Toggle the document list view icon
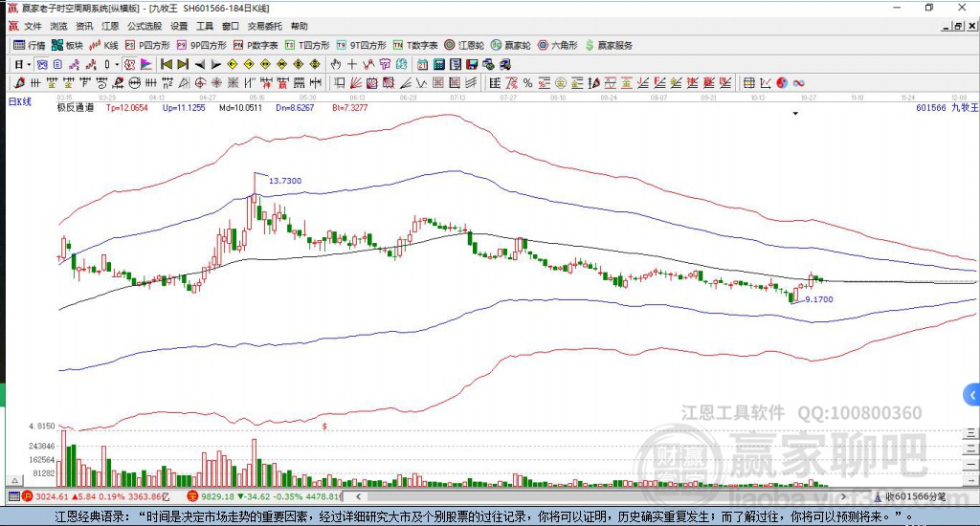 tap(58, 64)
